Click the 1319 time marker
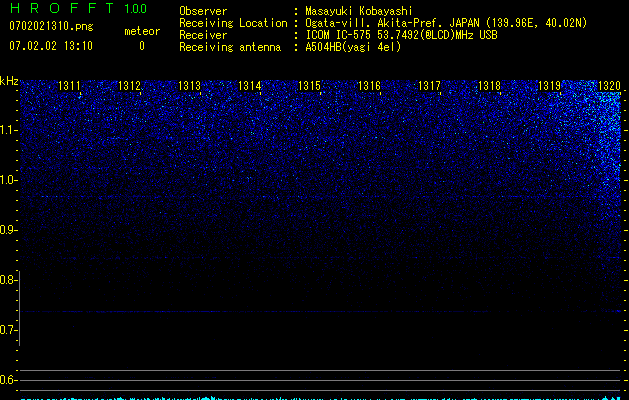629x400 pixels. point(549,86)
